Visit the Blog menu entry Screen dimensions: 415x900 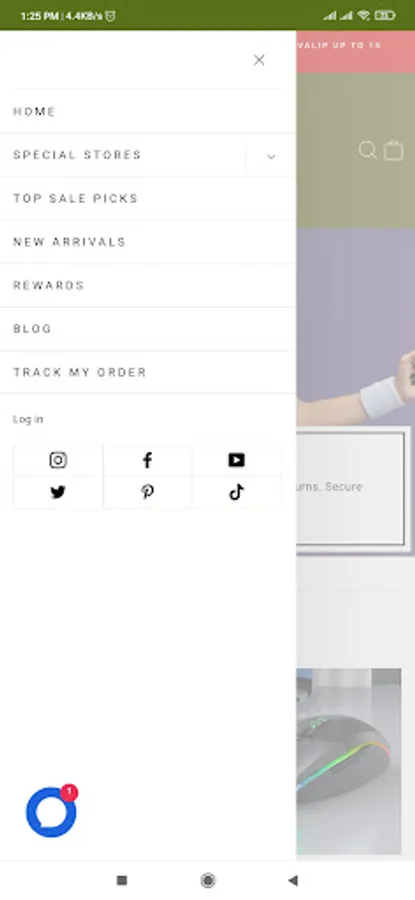32,329
